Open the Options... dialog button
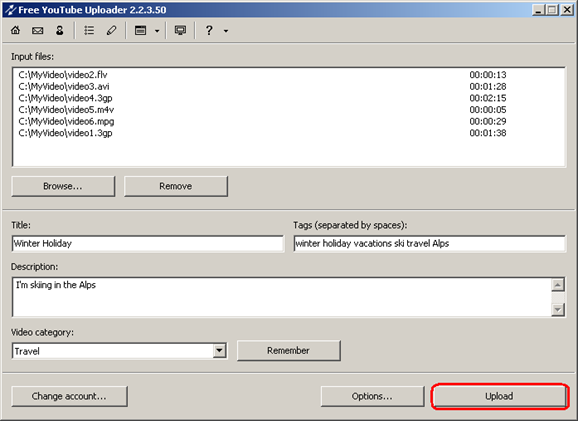 (372, 396)
